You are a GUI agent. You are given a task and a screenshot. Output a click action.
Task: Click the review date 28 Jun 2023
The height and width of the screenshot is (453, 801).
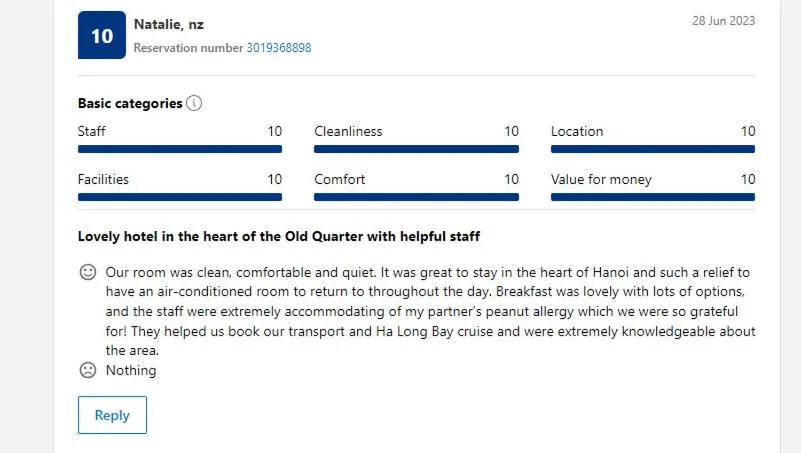(723, 21)
